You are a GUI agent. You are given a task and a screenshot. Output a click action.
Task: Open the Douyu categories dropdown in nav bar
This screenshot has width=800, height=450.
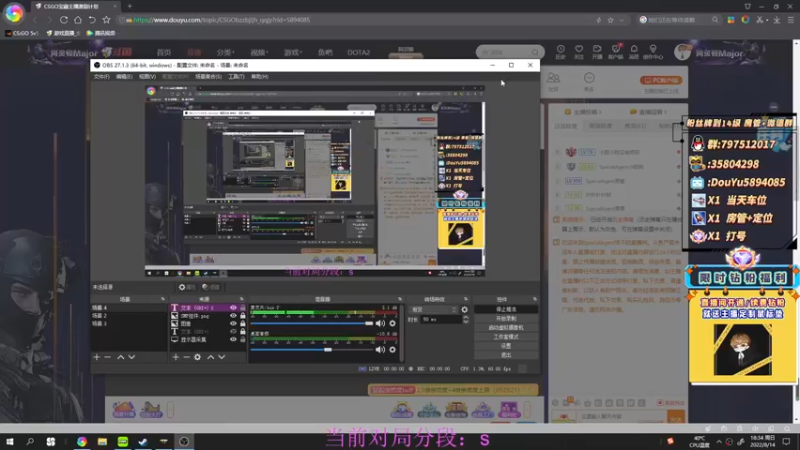[226, 52]
